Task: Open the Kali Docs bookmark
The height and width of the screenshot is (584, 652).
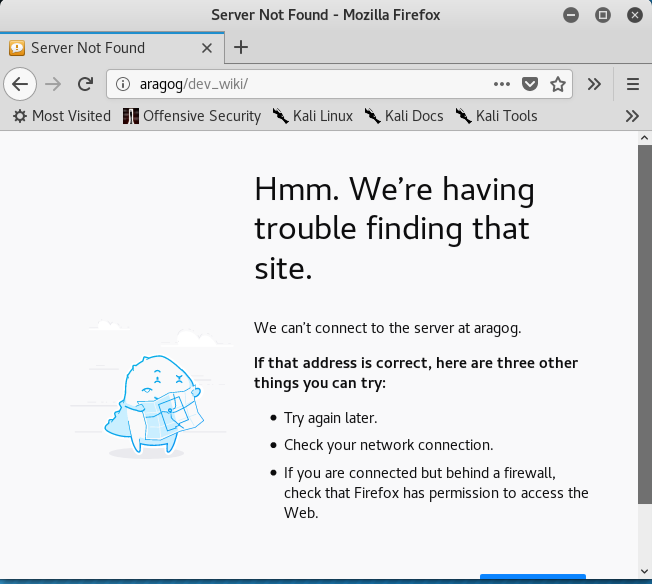Action: (404, 116)
